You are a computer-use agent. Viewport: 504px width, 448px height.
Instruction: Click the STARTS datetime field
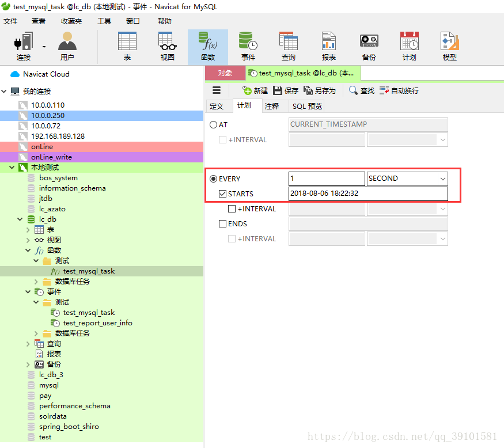click(x=368, y=194)
